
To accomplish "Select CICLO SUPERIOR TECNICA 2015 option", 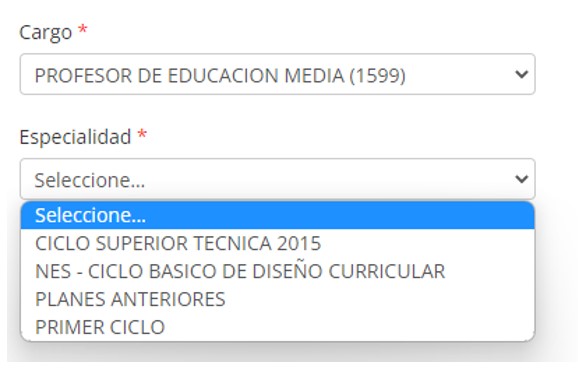I will pyautogui.click(x=278, y=243).
